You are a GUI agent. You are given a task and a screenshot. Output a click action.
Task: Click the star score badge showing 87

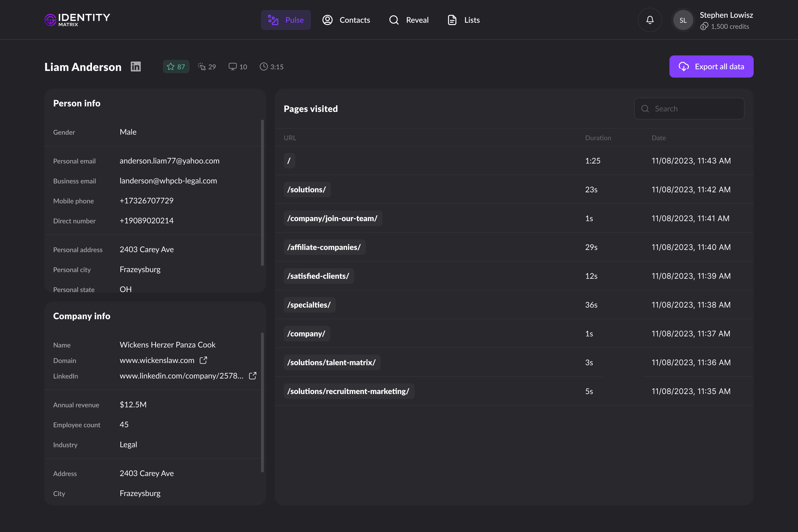(176, 66)
